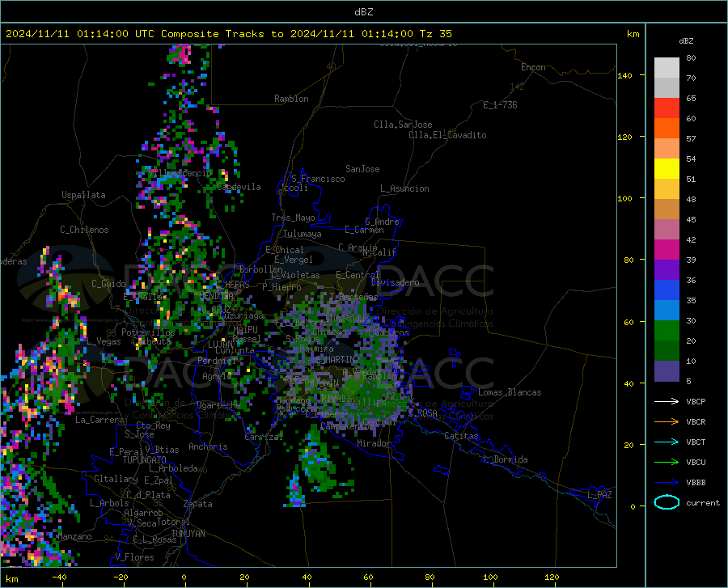Click the L_Asuncion place label
Screen dimensions: 728x588
tap(404, 188)
